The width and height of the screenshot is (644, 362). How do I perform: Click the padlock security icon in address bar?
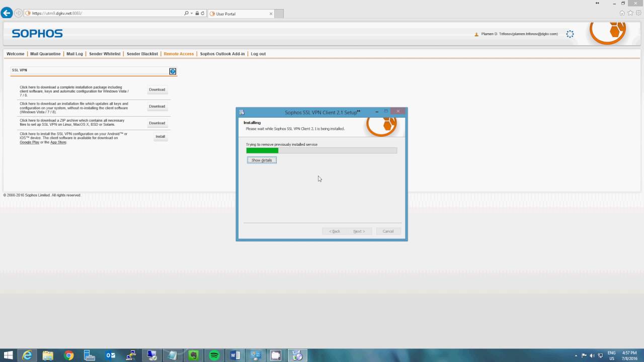197,14
